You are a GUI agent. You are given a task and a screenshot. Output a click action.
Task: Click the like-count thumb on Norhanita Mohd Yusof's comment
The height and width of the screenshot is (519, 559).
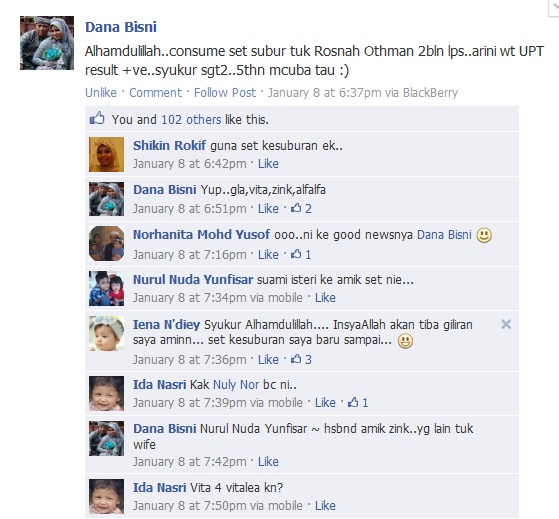tap(296, 254)
